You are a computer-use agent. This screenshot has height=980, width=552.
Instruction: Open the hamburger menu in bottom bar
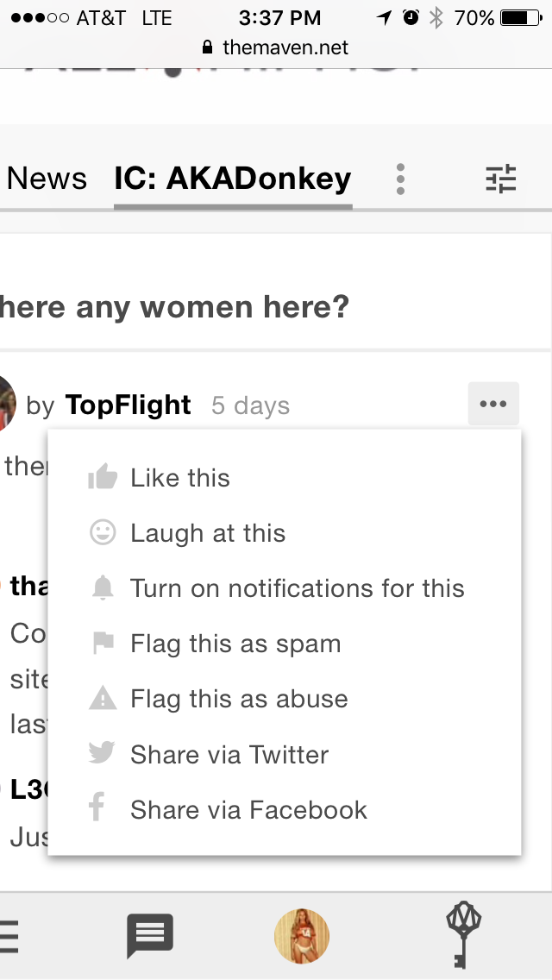(x=9, y=936)
